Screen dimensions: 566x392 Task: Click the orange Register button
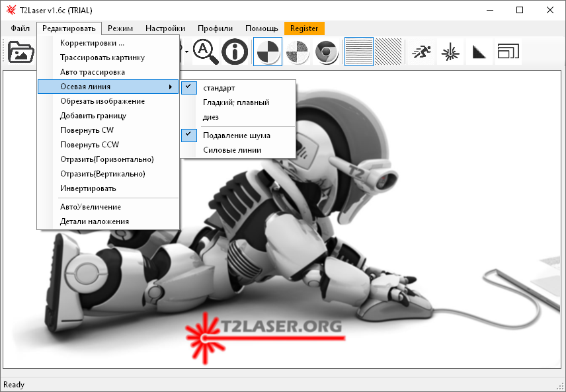click(x=304, y=28)
